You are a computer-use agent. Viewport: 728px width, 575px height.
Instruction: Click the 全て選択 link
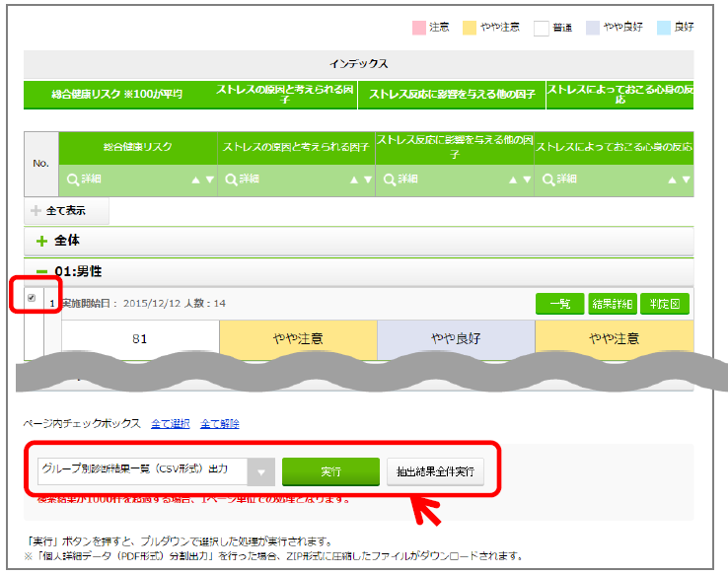tap(171, 424)
